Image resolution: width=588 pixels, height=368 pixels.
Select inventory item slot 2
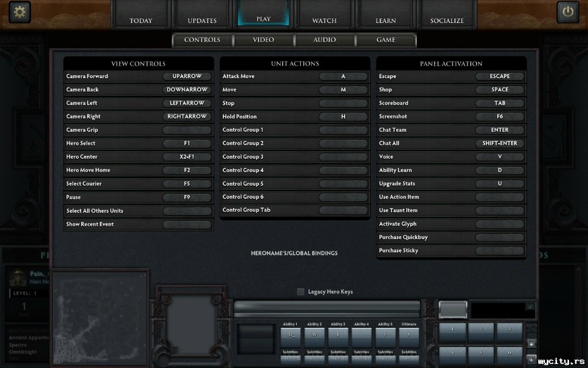pos(481,332)
